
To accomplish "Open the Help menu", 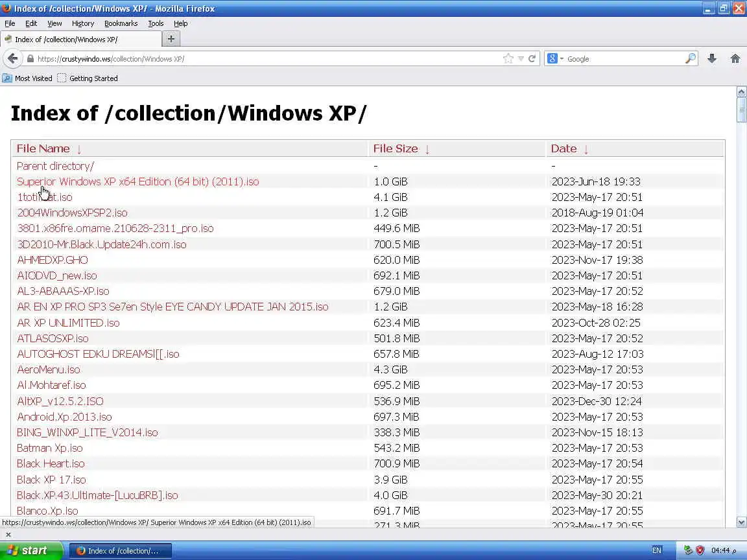I will click(180, 23).
